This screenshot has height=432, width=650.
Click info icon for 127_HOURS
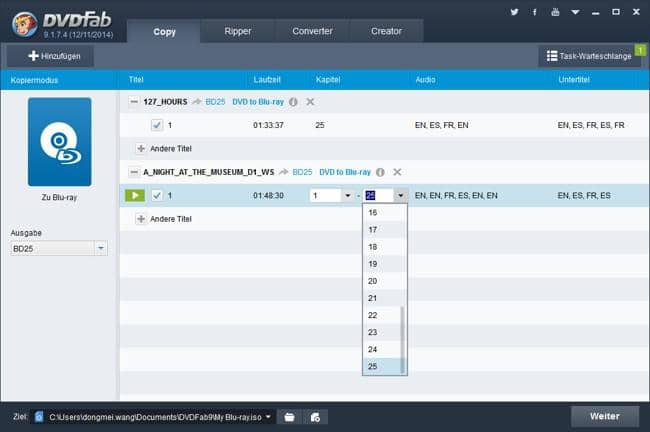[293, 102]
